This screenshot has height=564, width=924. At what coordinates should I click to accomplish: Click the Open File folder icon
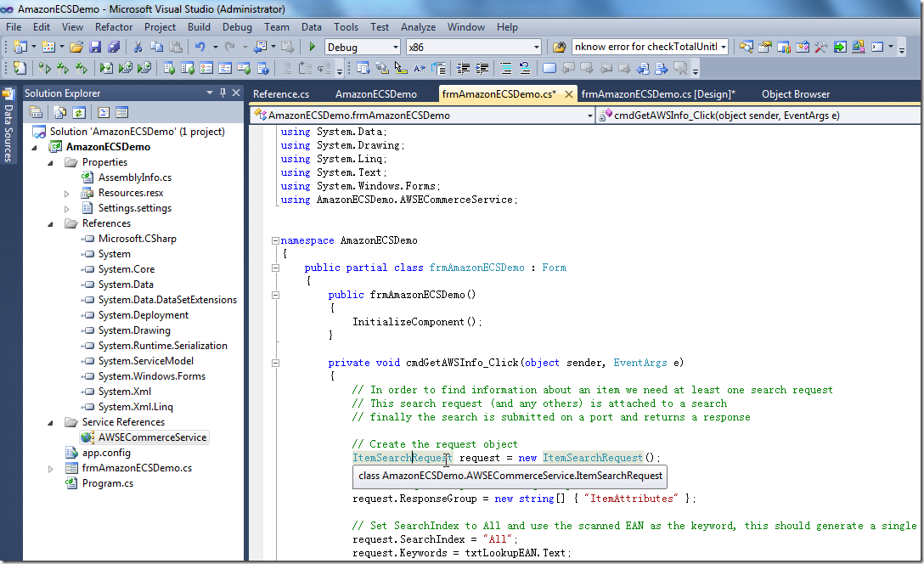pos(76,48)
